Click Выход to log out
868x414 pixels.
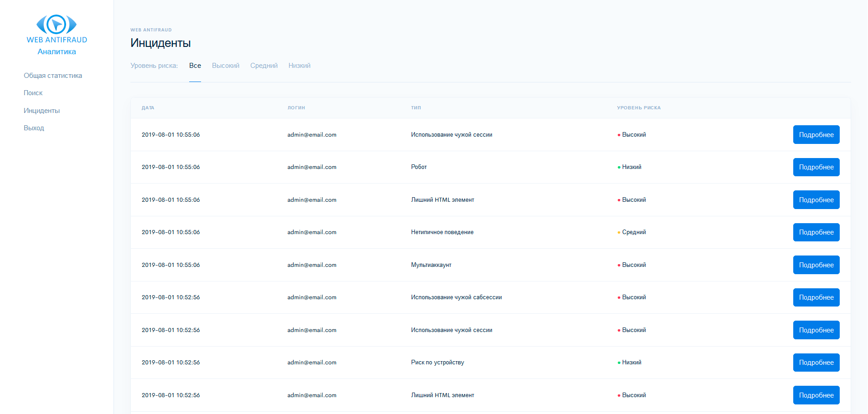click(34, 128)
